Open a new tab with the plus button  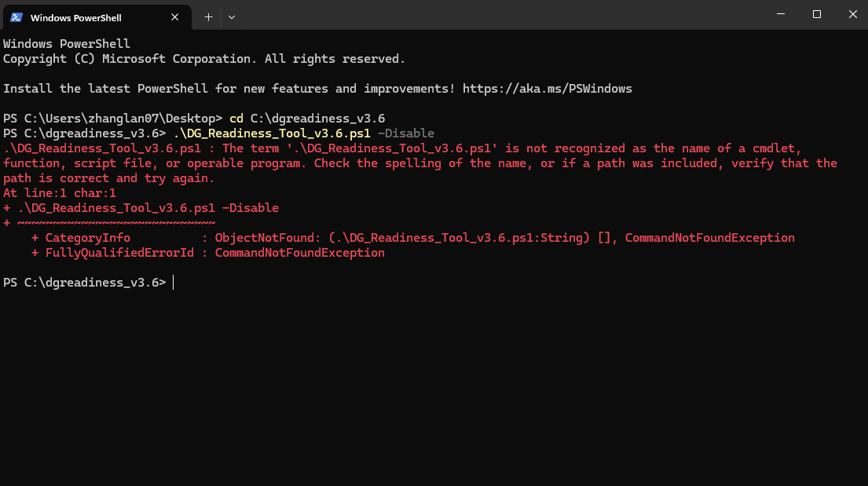tap(208, 17)
